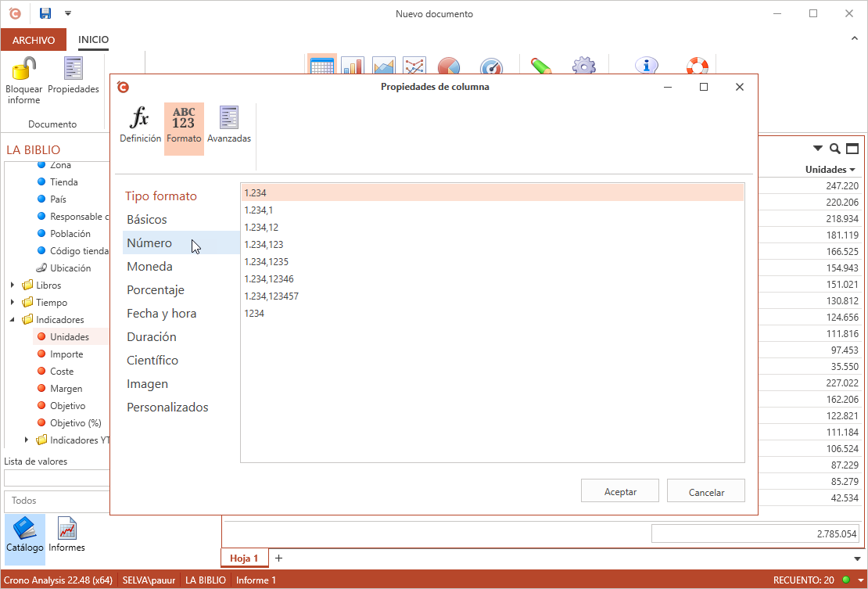Open the lifesaver help icon
Image resolution: width=868 pixels, height=589 pixels.
pyautogui.click(x=698, y=66)
